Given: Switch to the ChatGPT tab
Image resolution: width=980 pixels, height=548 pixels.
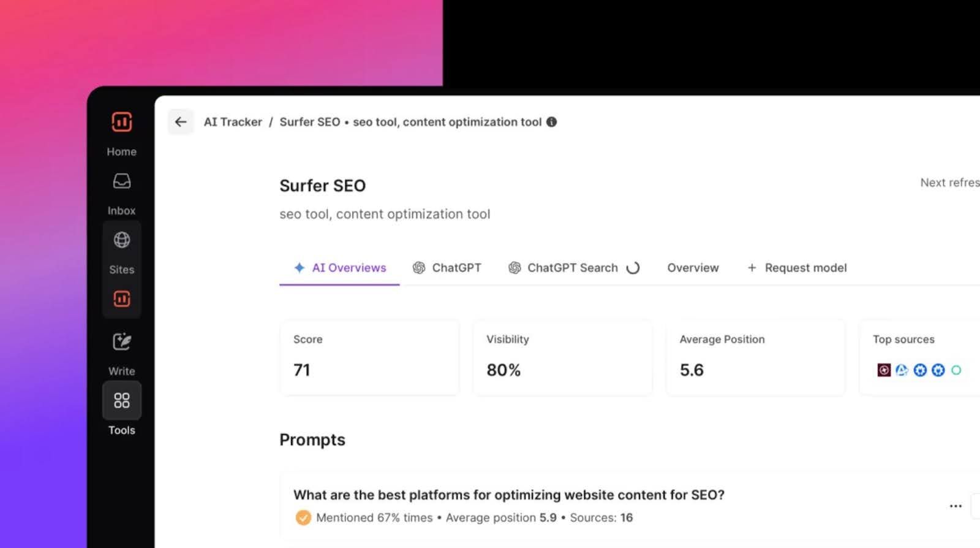Looking at the screenshot, I should click(447, 268).
